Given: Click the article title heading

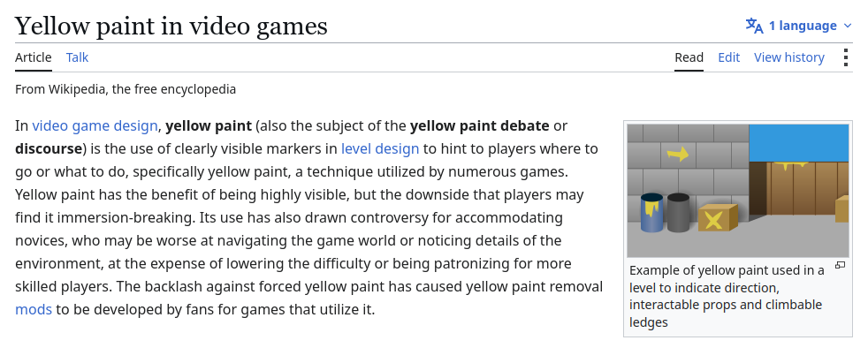Looking at the screenshot, I should (171, 26).
